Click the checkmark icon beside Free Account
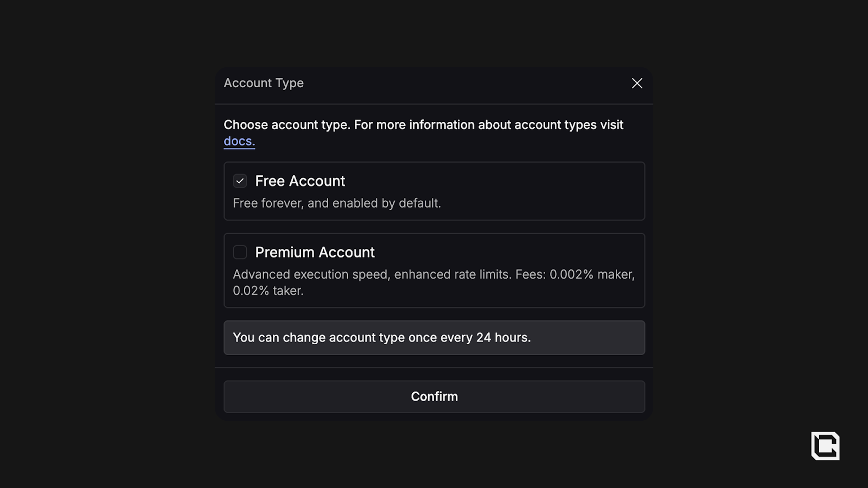This screenshot has width=868, height=488. point(240,181)
